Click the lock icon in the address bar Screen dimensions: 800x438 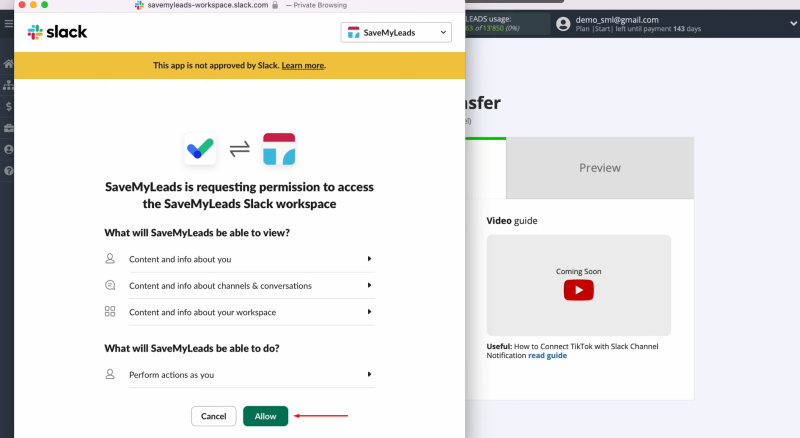pyautogui.click(x=275, y=5)
